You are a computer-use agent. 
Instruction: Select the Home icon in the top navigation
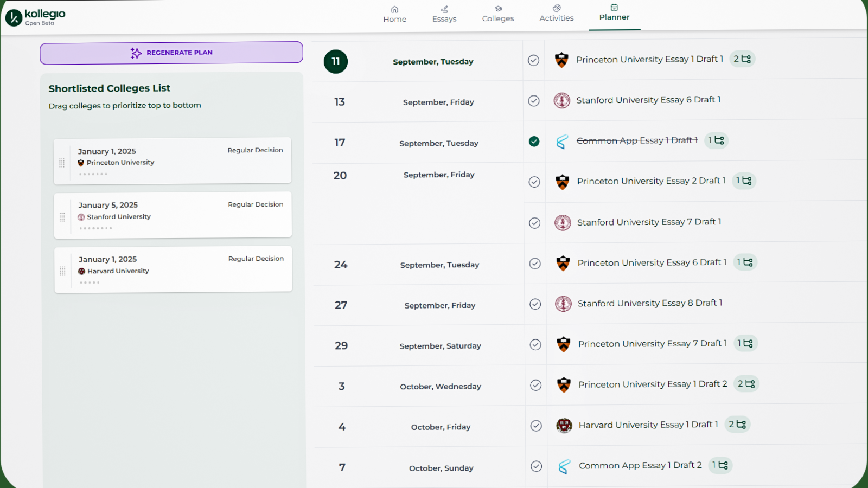click(394, 9)
